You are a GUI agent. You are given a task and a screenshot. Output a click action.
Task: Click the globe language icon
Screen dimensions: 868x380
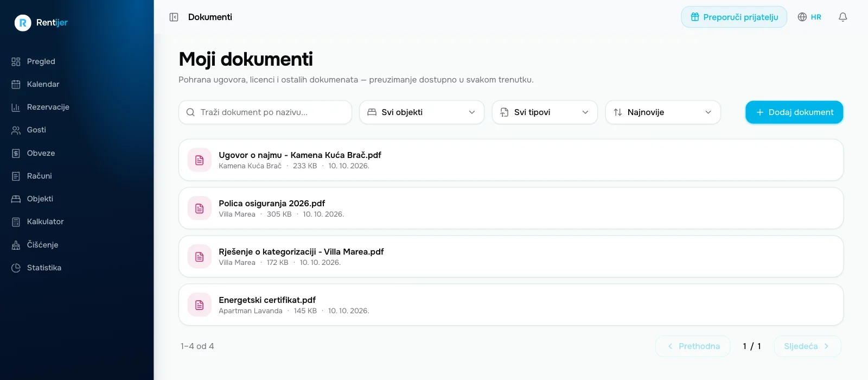(x=802, y=17)
